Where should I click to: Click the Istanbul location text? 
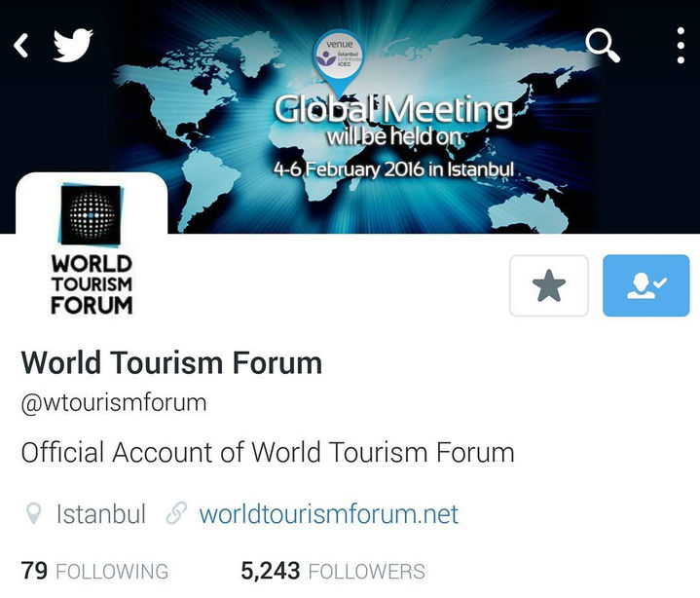[101, 514]
